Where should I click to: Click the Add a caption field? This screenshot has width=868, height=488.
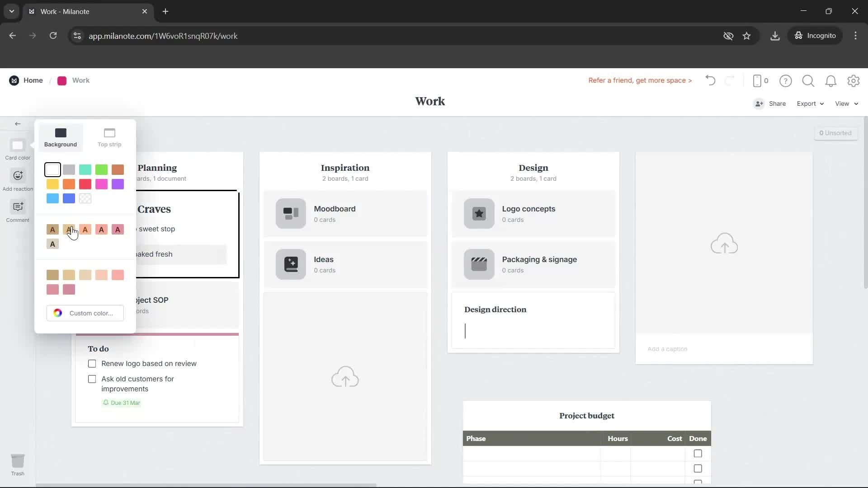point(668,349)
